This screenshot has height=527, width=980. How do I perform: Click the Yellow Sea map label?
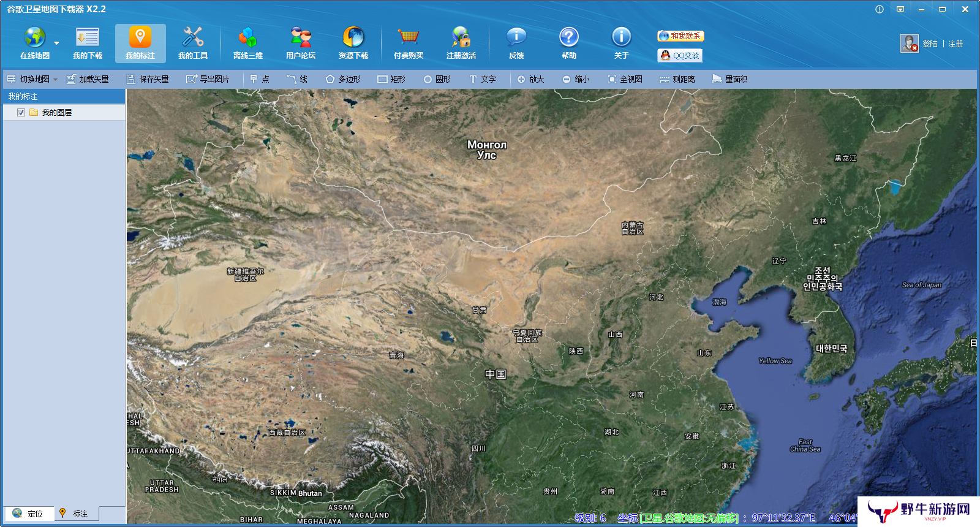775,361
